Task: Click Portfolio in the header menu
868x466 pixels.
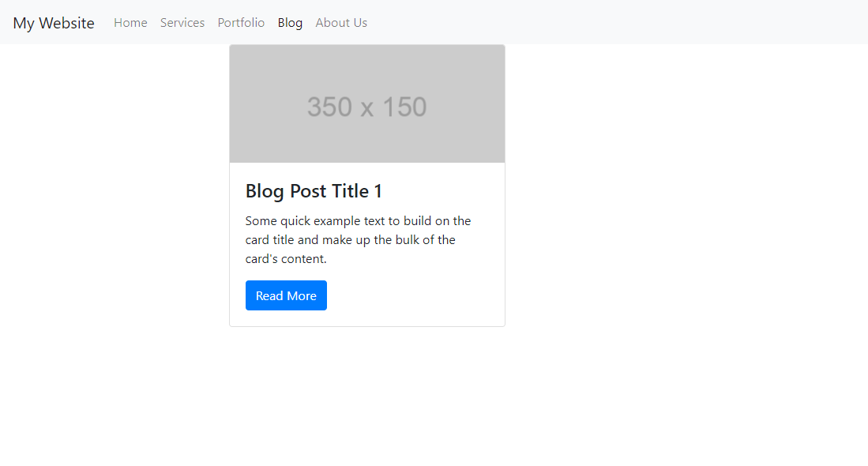Action: click(x=241, y=23)
